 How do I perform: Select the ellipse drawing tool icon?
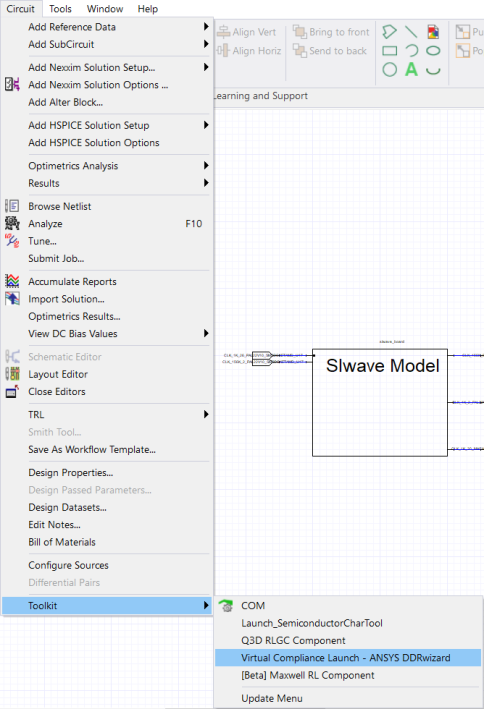pyautogui.click(x=433, y=51)
